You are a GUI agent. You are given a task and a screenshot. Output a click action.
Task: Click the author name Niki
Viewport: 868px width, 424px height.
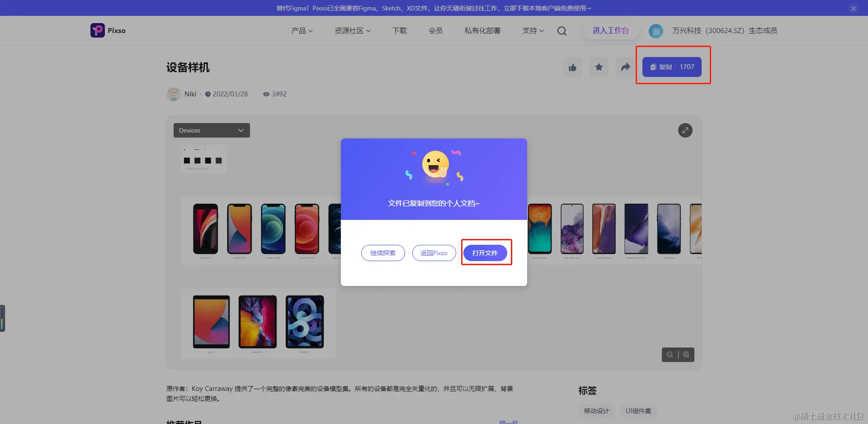coord(190,94)
